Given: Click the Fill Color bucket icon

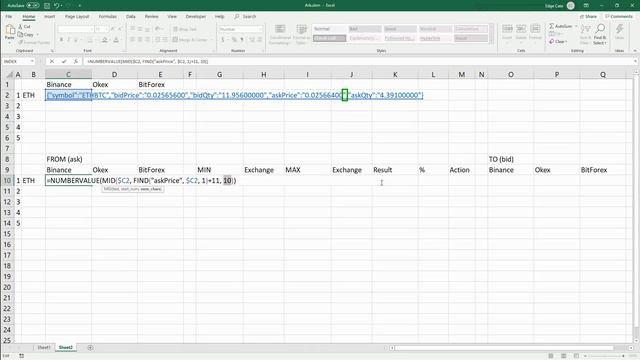Looking at the screenshot, I should (x=104, y=40).
